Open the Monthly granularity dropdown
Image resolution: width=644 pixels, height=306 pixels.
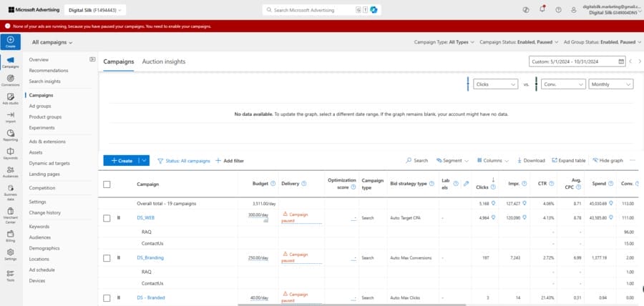[611, 84]
